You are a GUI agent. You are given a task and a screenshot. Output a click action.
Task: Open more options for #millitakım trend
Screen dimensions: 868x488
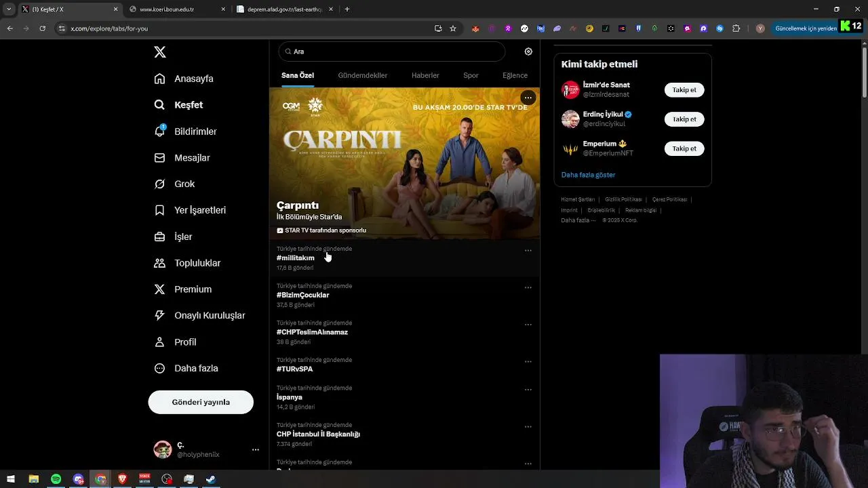click(x=528, y=251)
